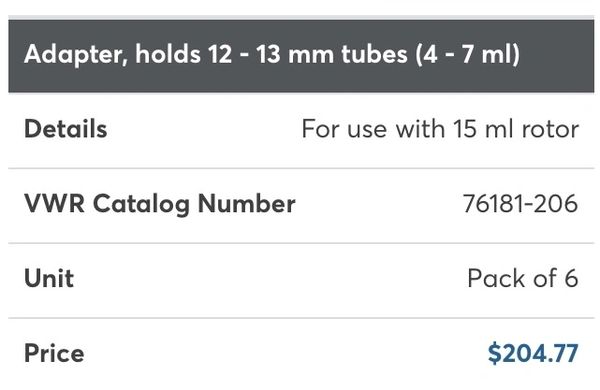Click the Adapter product header bar
The image size is (600, 390).
pyautogui.click(x=301, y=56)
